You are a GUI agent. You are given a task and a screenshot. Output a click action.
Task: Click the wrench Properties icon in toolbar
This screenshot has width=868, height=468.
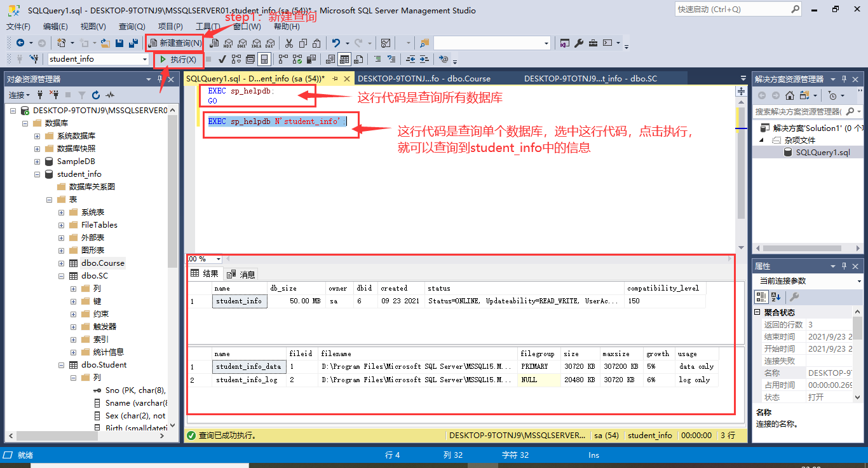click(579, 43)
